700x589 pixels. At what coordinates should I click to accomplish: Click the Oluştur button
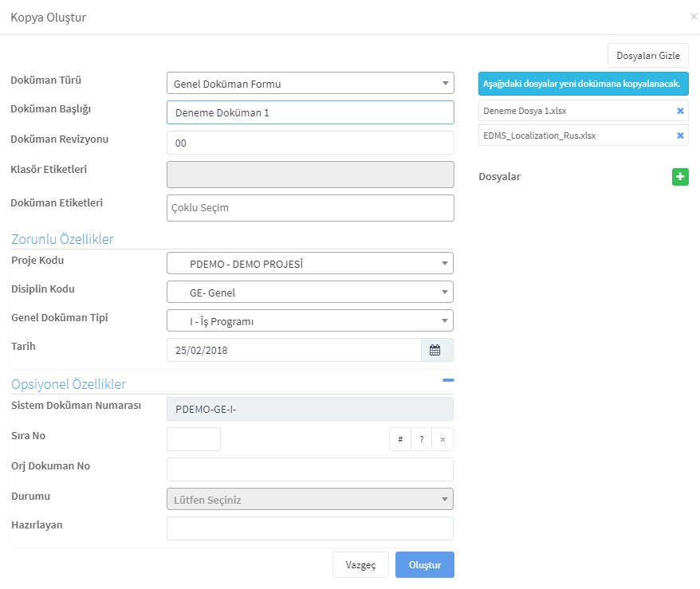click(425, 565)
